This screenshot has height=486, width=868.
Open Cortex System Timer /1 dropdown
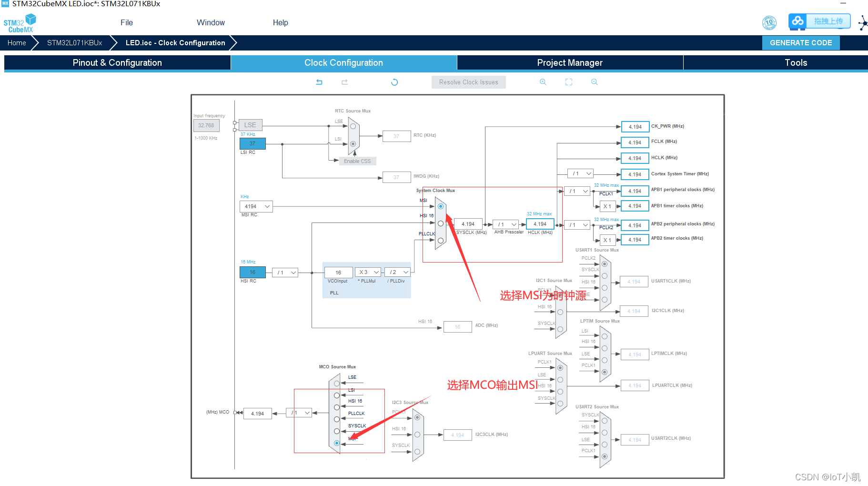pyautogui.click(x=581, y=173)
